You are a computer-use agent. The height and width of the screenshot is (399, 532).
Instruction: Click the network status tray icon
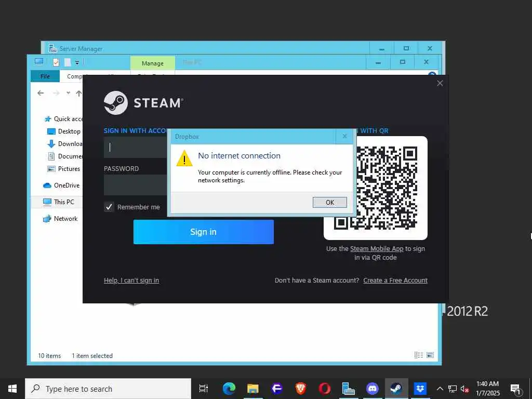pos(453,389)
